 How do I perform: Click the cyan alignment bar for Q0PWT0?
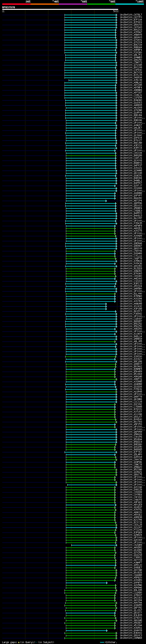pos(87,583)
